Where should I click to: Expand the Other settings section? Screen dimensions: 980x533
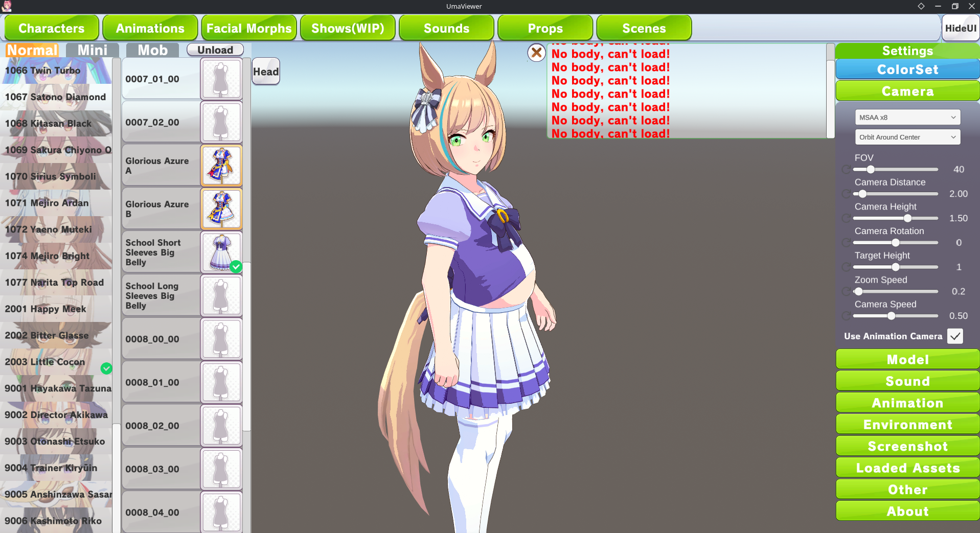coord(907,490)
